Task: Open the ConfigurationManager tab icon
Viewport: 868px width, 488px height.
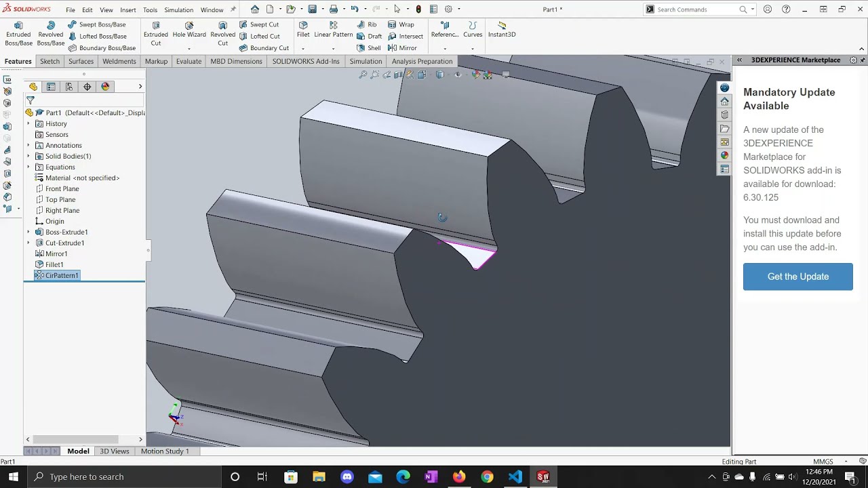Action: (x=69, y=87)
